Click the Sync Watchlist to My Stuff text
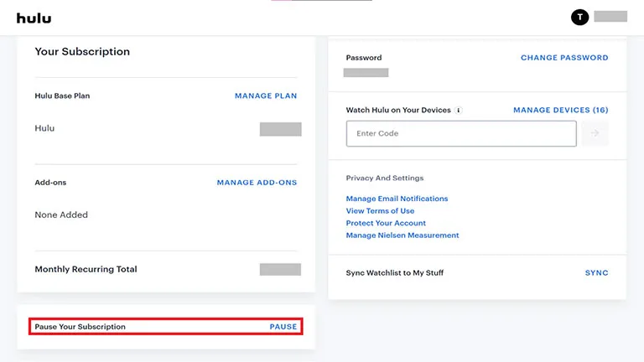644x362 pixels. click(395, 273)
